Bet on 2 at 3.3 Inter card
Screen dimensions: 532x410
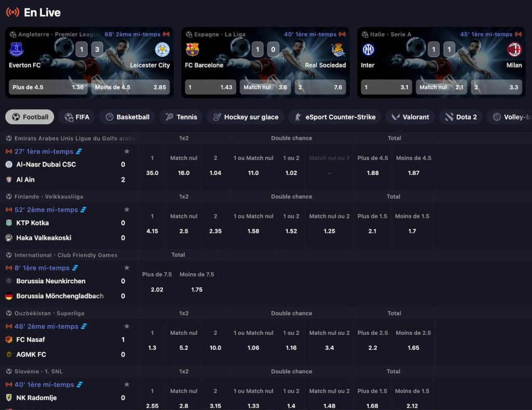496,87
